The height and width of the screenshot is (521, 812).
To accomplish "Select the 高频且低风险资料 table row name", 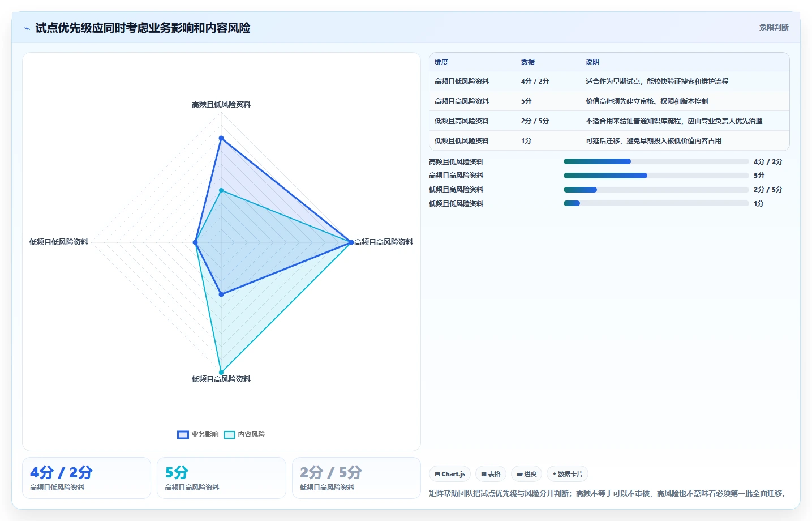I will coord(462,82).
